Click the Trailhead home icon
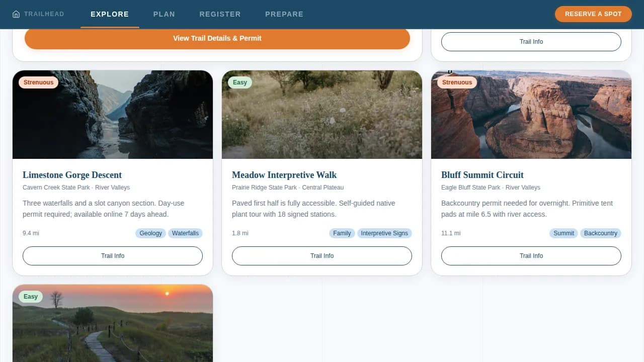The height and width of the screenshot is (362, 644). coord(16,14)
